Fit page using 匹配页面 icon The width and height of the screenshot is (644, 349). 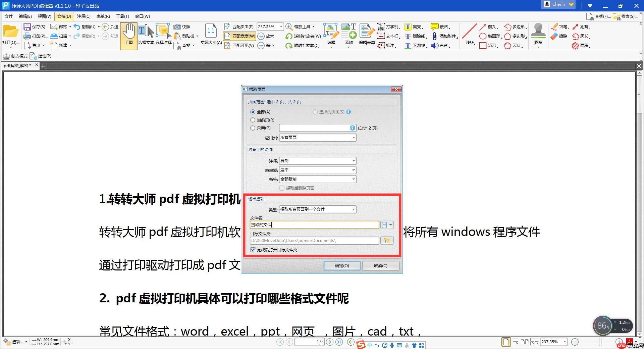239,27
